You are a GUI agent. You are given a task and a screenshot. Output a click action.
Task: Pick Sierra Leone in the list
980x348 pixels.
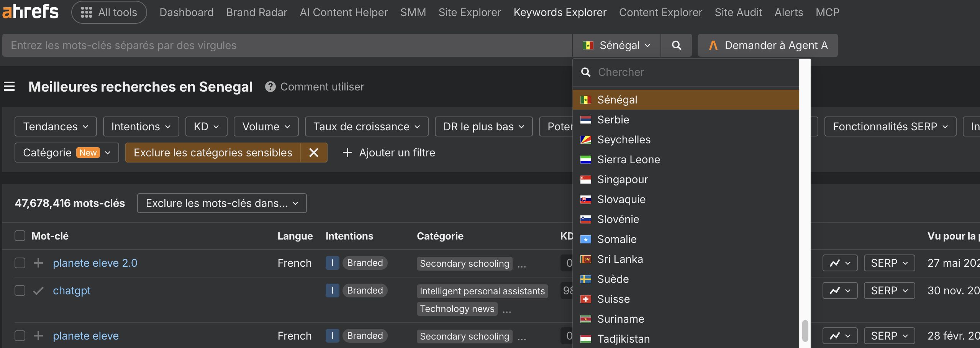tap(686, 159)
